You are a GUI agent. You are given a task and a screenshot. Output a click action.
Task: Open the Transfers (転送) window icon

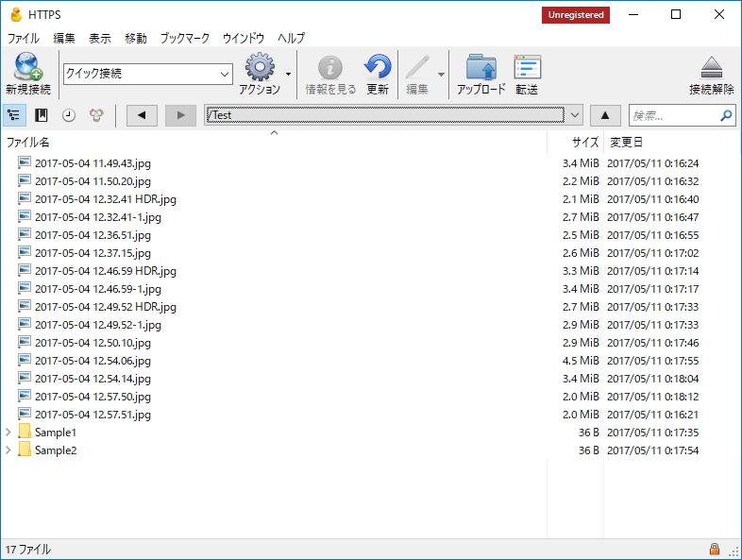tap(527, 67)
